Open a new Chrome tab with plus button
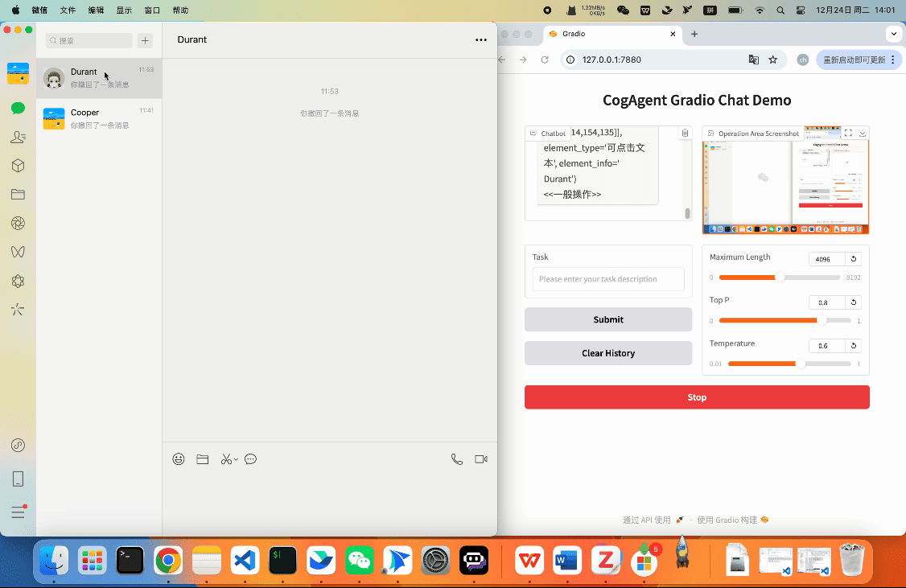906x588 pixels. (694, 34)
